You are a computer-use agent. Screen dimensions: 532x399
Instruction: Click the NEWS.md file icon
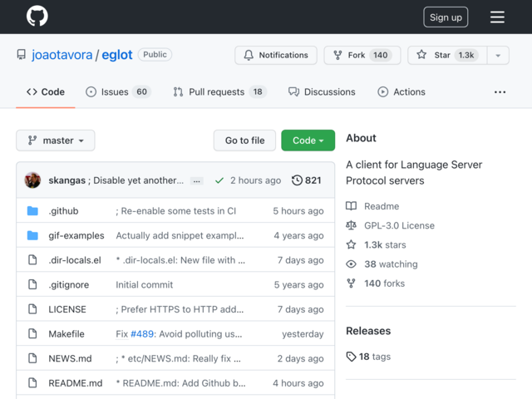[x=32, y=358]
